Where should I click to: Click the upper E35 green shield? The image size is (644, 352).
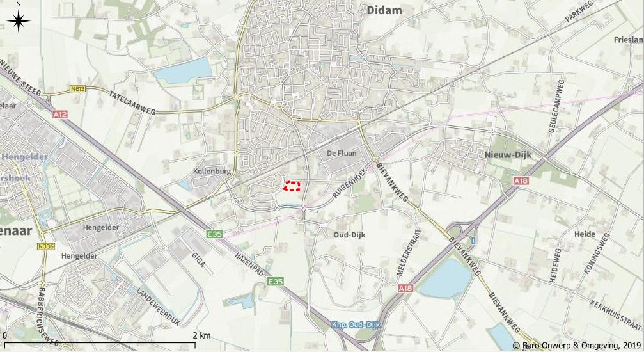coord(214,234)
